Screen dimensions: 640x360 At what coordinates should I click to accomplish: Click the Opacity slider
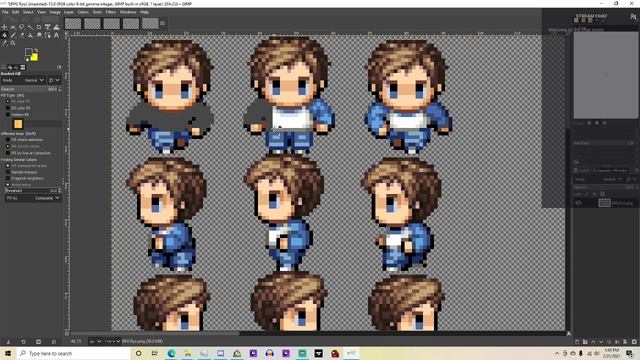(x=31, y=89)
